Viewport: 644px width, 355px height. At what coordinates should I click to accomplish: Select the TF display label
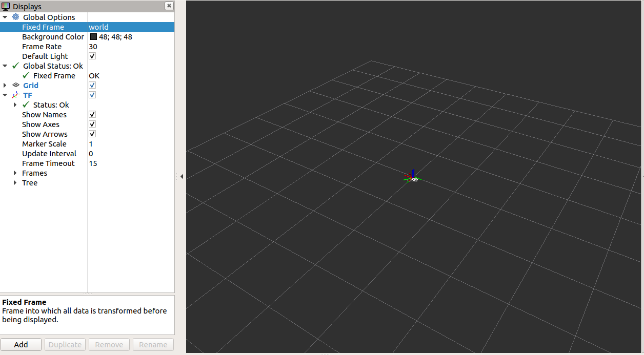pos(28,95)
